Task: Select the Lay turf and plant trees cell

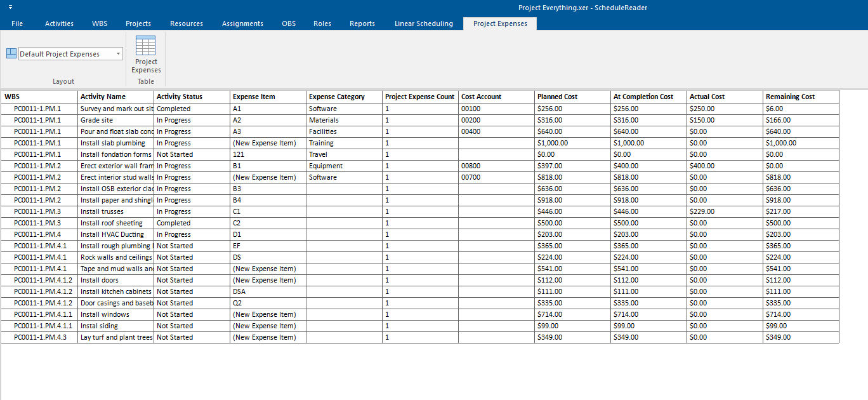Action: click(116, 337)
